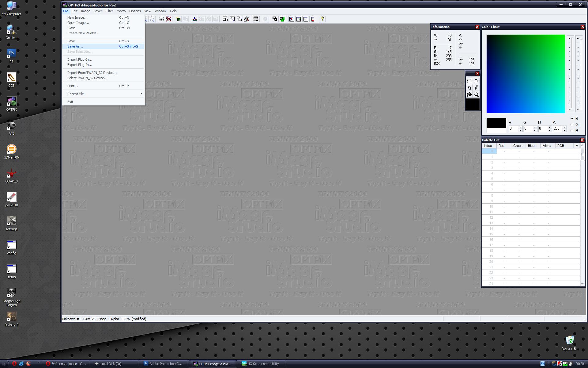Click the image resize arrow icon
The width and height of the screenshot is (588, 368).
pos(232,19)
